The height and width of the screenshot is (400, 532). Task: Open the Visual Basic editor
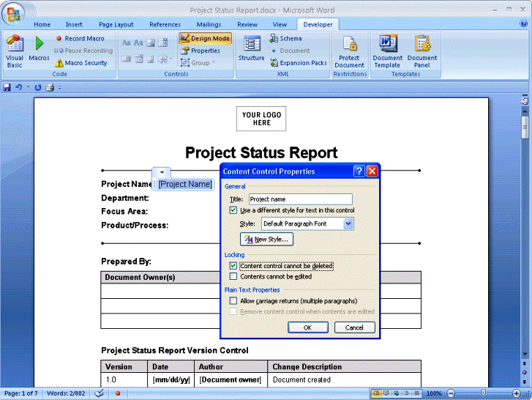[15, 51]
